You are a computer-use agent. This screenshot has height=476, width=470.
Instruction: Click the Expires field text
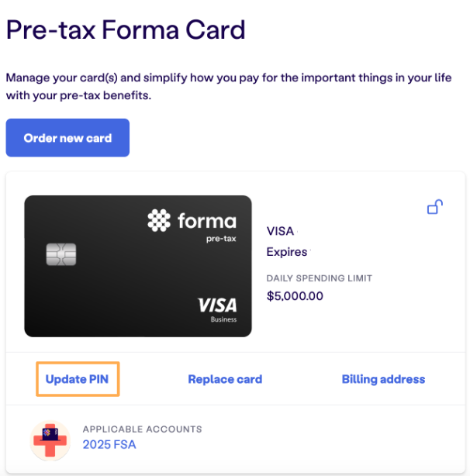pyautogui.click(x=287, y=252)
